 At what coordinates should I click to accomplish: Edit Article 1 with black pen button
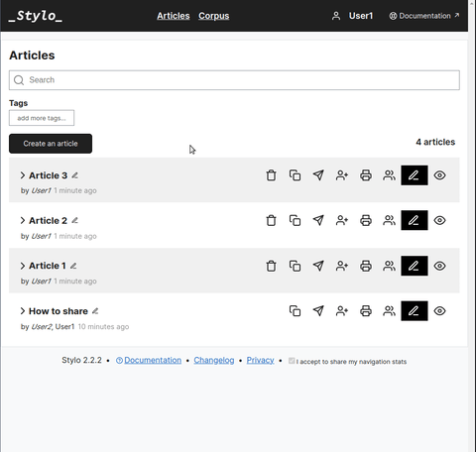pyautogui.click(x=415, y=266)
